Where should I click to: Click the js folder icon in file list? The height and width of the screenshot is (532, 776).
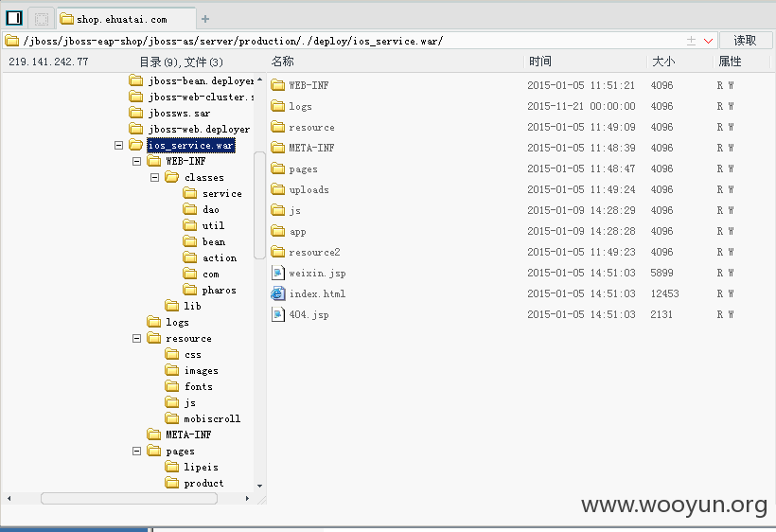point(278,210)
